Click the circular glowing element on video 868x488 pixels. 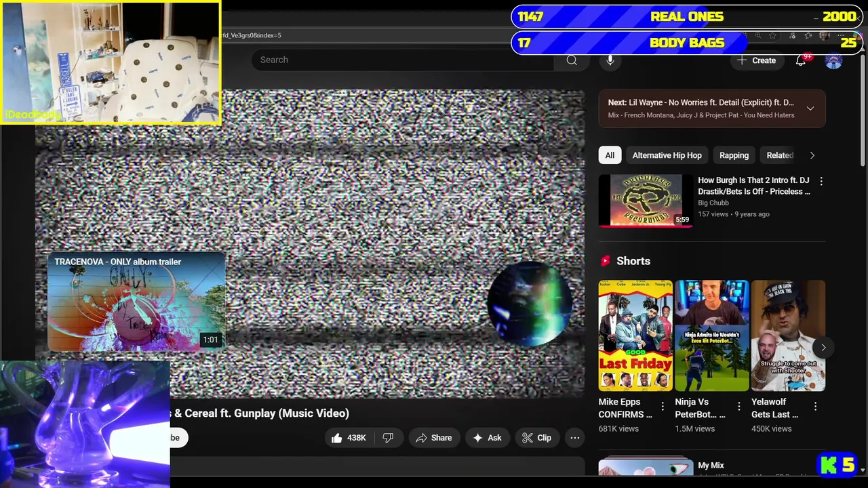pyautogui.click(x=530, y=305)
